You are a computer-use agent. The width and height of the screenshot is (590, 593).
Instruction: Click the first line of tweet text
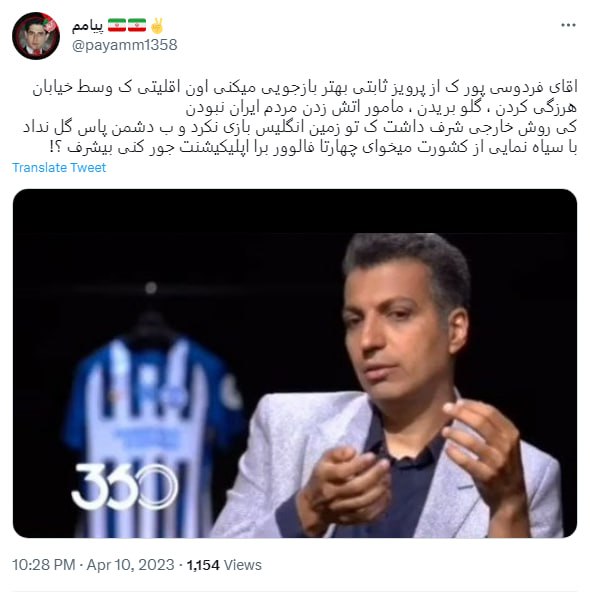(x=305, y=88)
